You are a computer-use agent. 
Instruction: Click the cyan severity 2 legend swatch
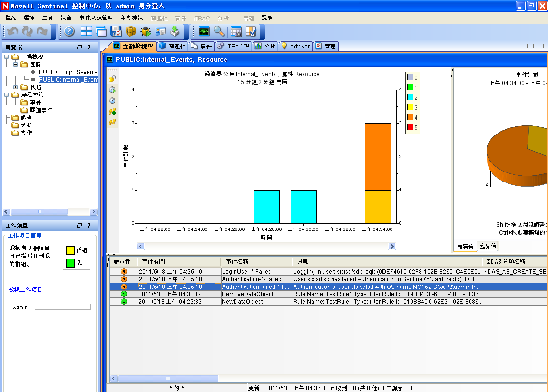tap(411, 97)
